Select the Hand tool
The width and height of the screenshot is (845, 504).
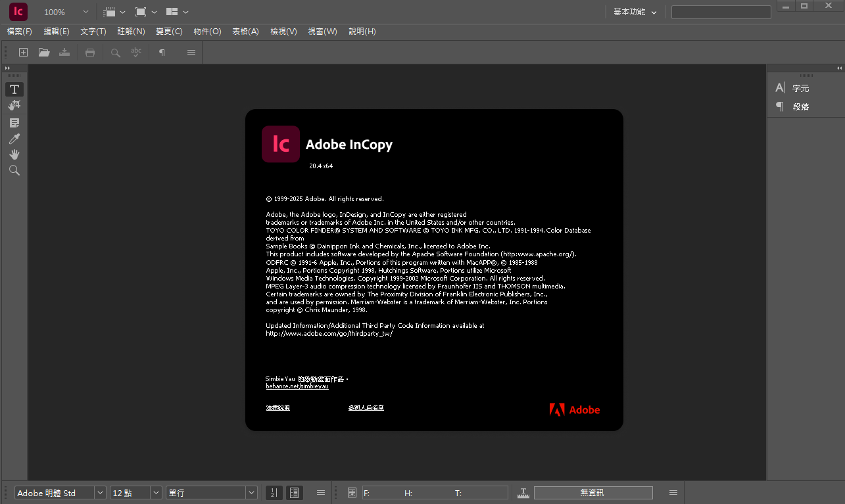click(14, 154)
